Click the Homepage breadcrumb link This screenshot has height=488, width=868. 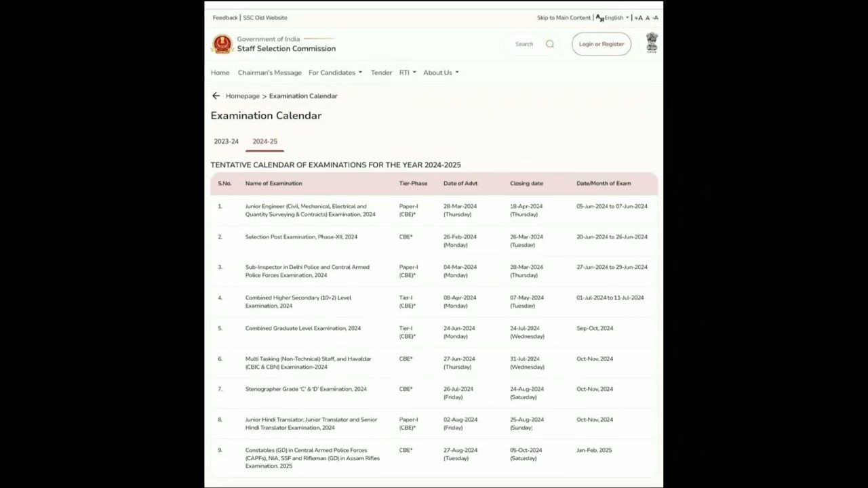point(243,96)
